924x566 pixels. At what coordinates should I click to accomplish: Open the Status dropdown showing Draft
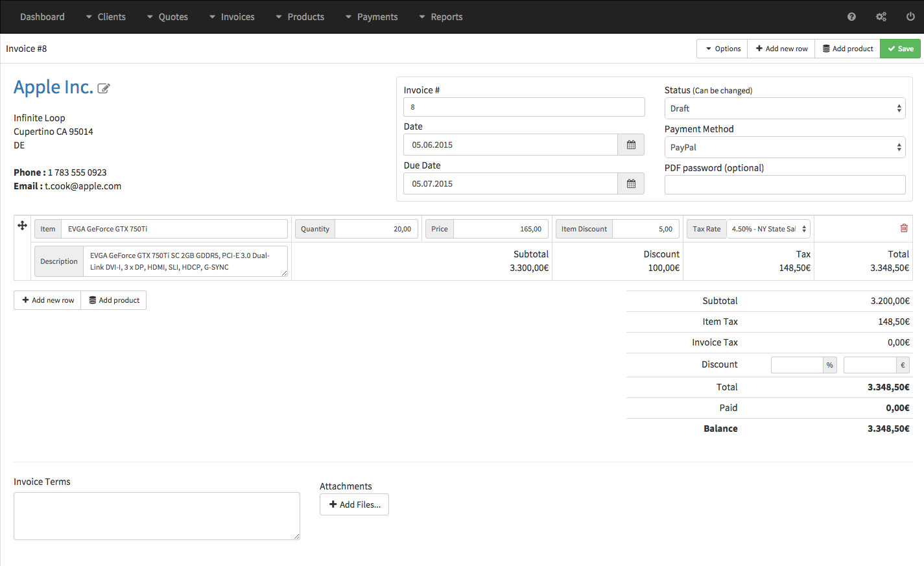coord(785,108)
